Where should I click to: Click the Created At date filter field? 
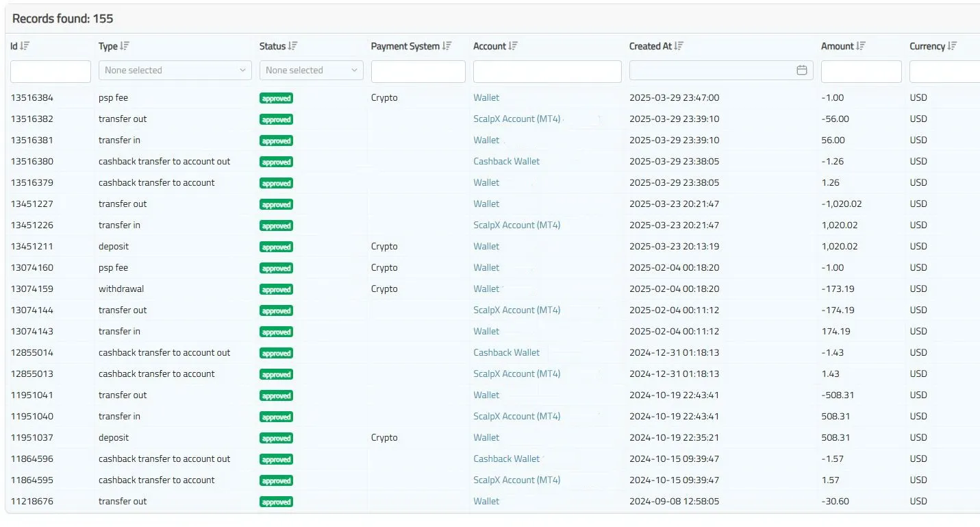[x=721, y=71]
